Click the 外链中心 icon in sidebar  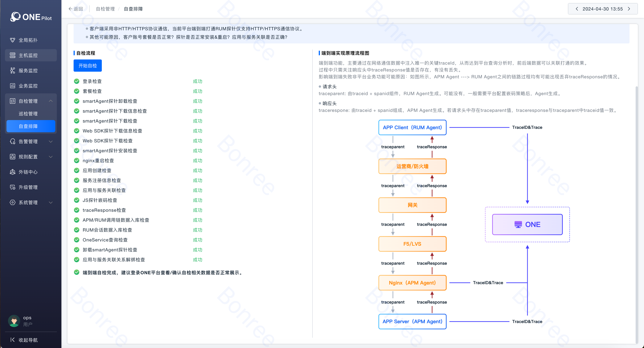(x=13, y=172)
